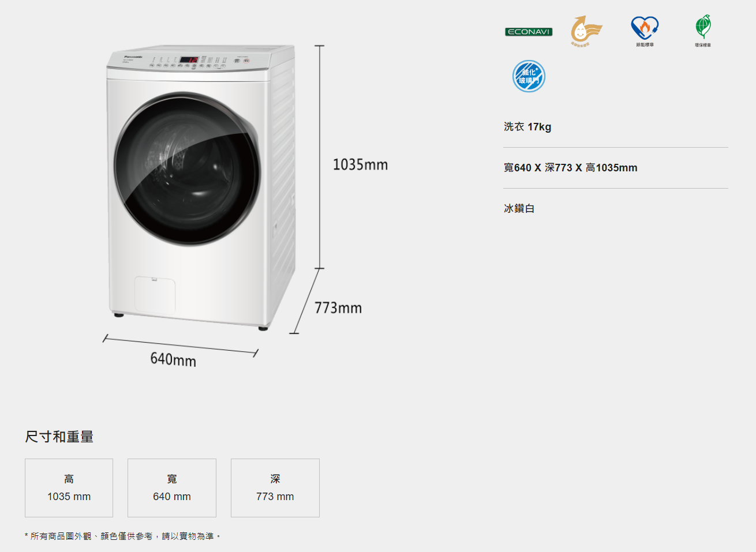Image resolution: width=756 pixels, height=552 pixels.
Task: Click the 洗衣 17kg capacity text
Action: pyautogui.click(x=527, y=127)
